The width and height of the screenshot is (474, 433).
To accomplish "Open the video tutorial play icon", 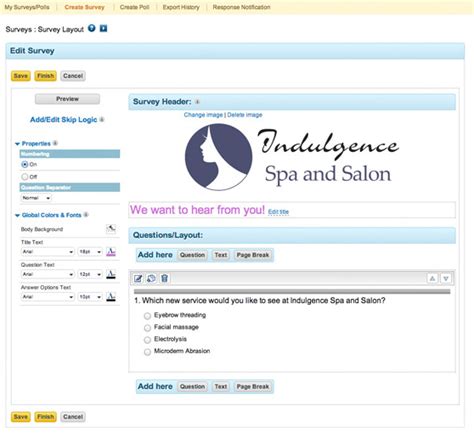I will coord(104,28).
